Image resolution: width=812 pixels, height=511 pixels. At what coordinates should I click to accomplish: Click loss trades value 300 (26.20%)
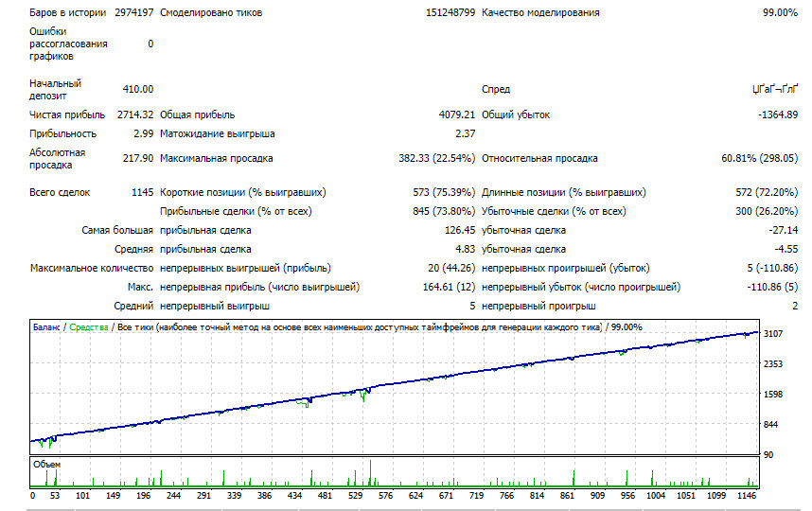(x=767, y=211)
